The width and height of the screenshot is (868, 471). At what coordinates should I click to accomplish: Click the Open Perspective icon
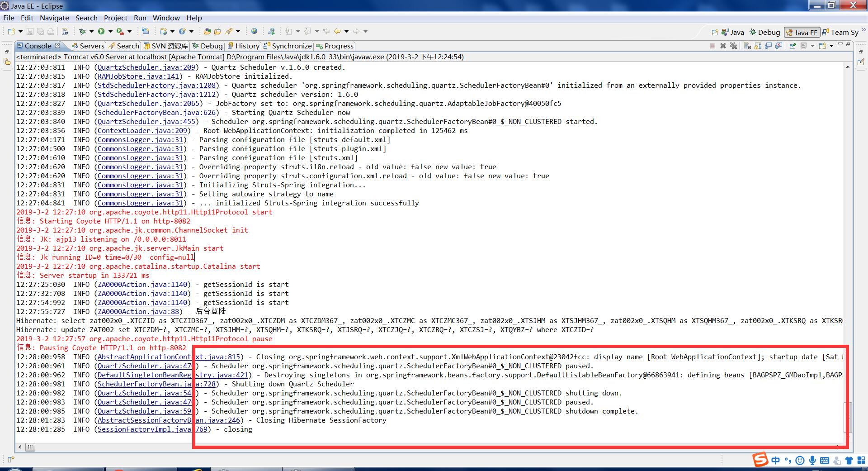pyautogui.click(x=715, y=32)
